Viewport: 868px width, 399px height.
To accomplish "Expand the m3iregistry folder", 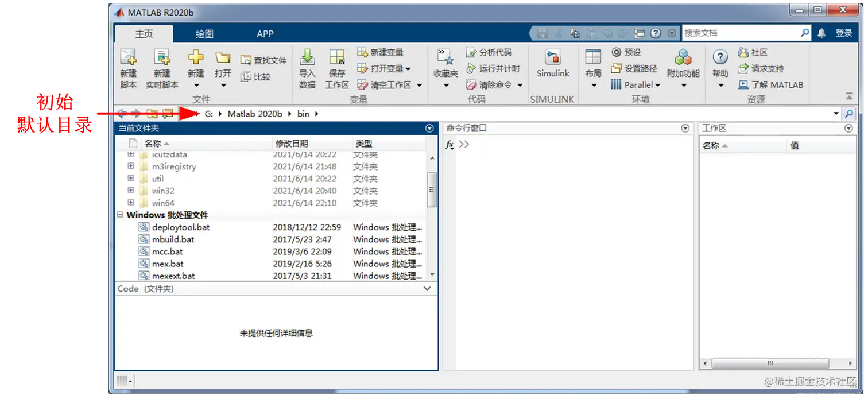I will pyautogui.click(x=131, y=166).
